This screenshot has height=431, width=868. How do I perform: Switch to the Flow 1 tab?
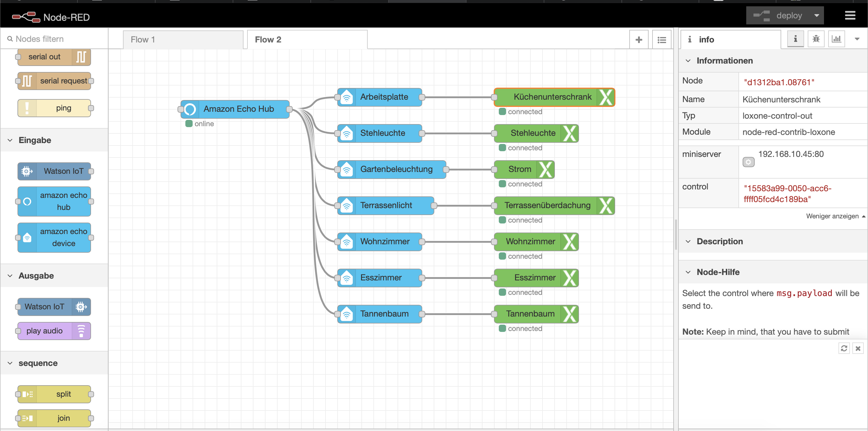(x=143, y=40)
